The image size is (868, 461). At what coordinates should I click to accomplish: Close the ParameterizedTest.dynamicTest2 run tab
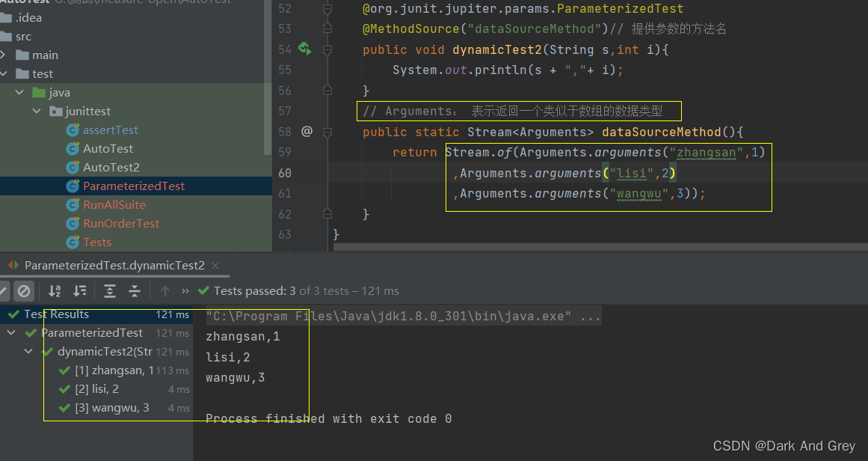coord(215,266)
